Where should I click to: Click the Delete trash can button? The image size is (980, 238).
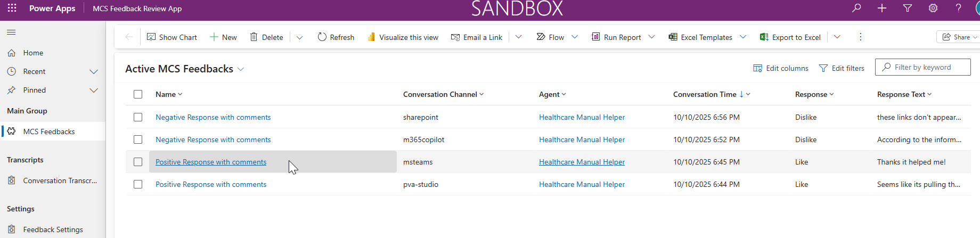[x=266, y=37]
